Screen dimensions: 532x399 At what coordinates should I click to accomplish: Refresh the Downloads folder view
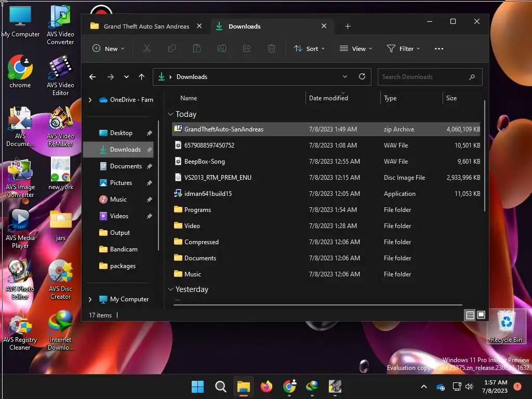click(362, 77)
